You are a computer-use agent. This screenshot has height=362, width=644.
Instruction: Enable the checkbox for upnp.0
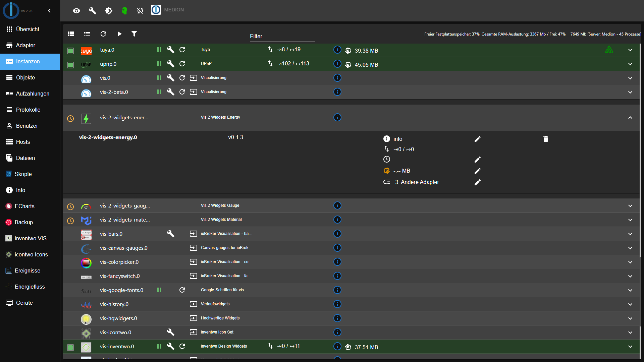(x=70, y=65)
